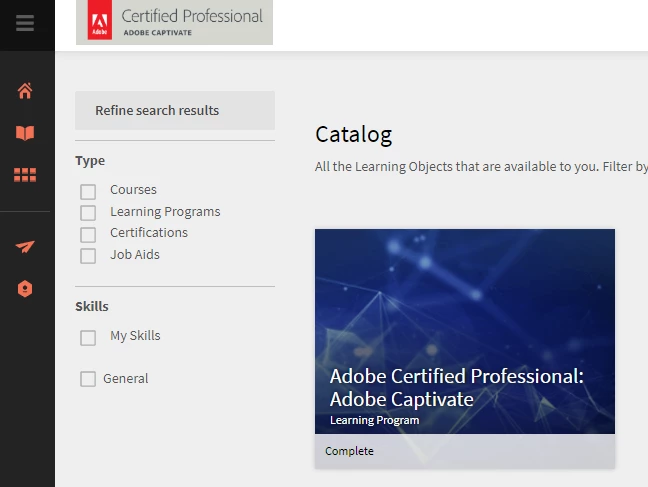The height and width of the screenshot is (487, 648).
Task: Click the Learning Program label on card
Action: 374,420
